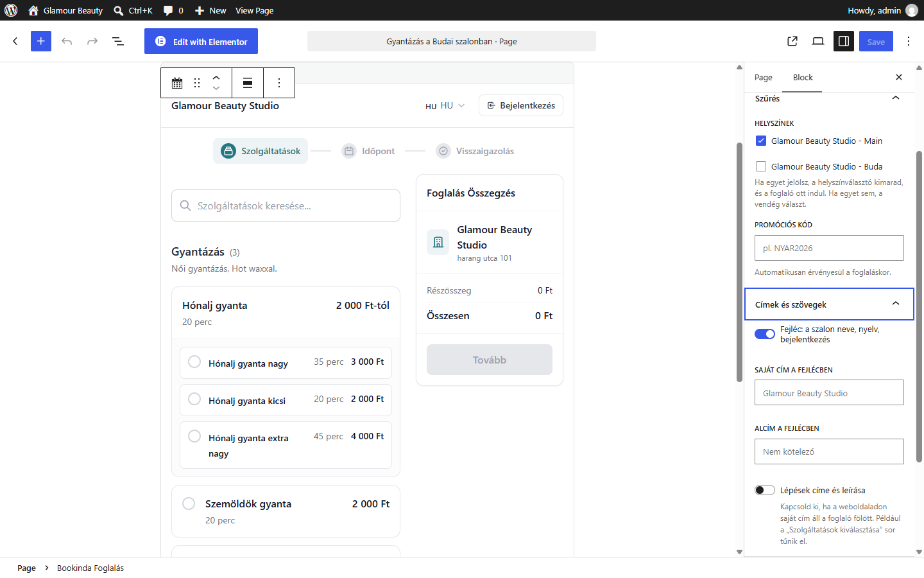The width and height of the screenshot is (924, 578).
Task: Open the page in new tab
Action: [x=792, y=41]
